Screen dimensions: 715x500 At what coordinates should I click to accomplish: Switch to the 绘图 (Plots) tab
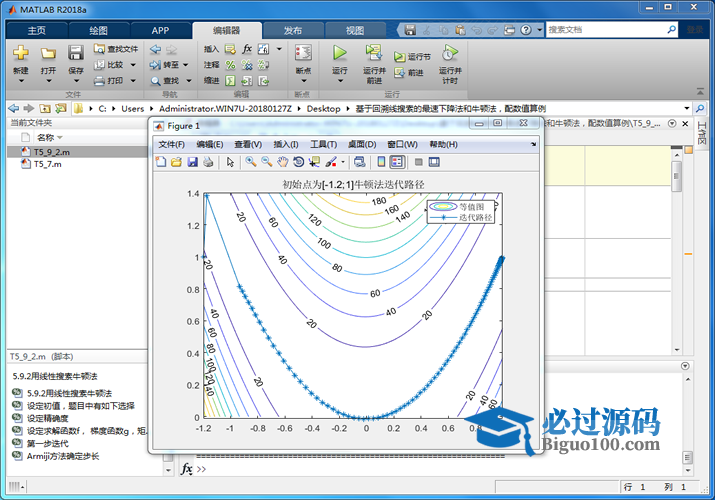[x=98, y=31]
